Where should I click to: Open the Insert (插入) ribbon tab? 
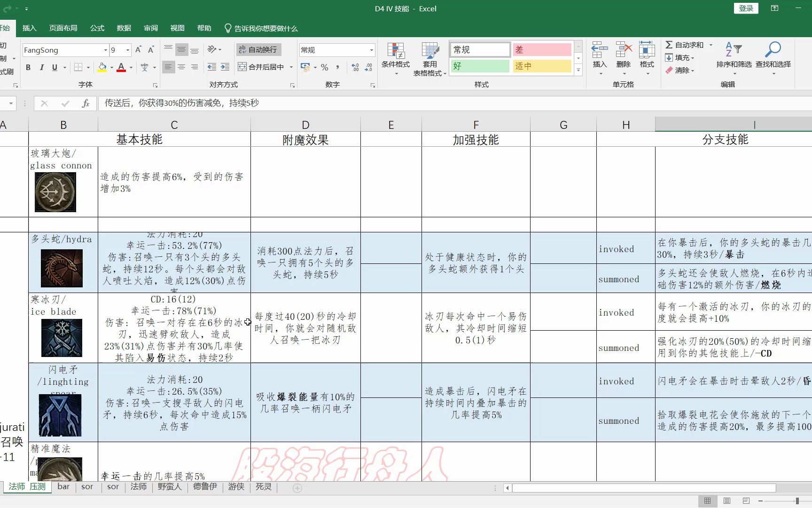[x=29, y=28]
